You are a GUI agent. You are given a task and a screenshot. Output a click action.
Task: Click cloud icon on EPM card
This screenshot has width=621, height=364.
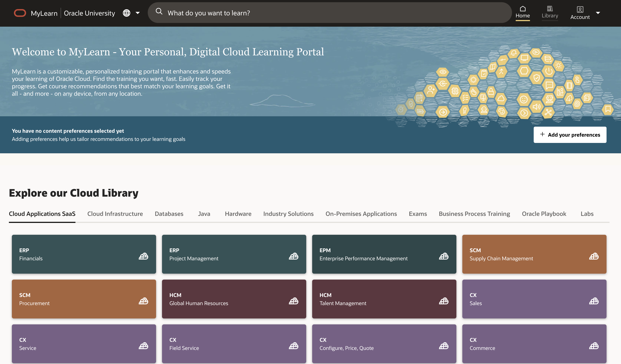444,256
